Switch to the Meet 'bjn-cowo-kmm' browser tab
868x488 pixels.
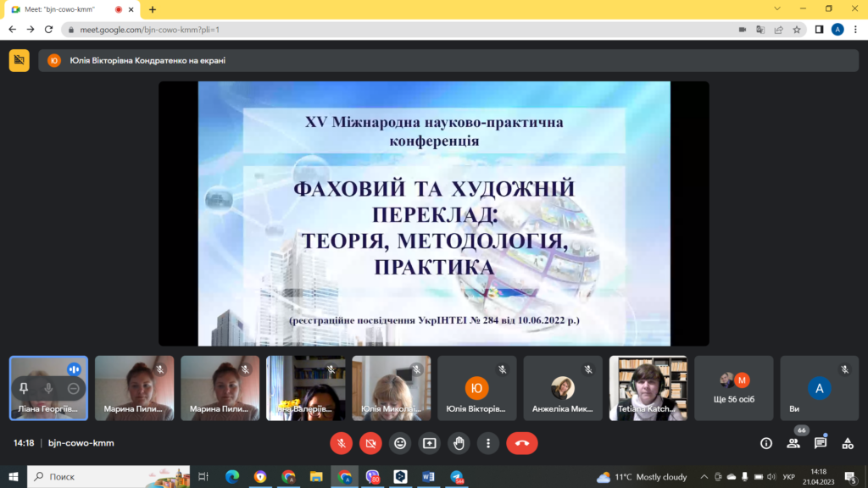(64, 9)
